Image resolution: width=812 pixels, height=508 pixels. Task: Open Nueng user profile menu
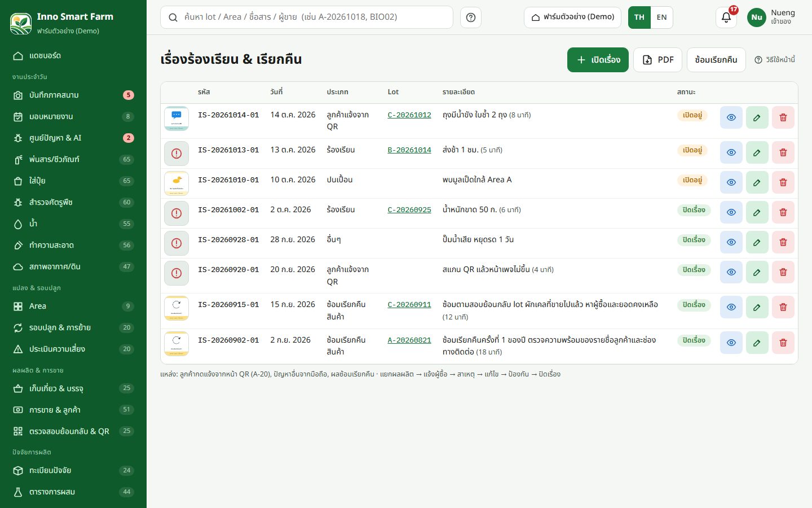tap(771, 17)
